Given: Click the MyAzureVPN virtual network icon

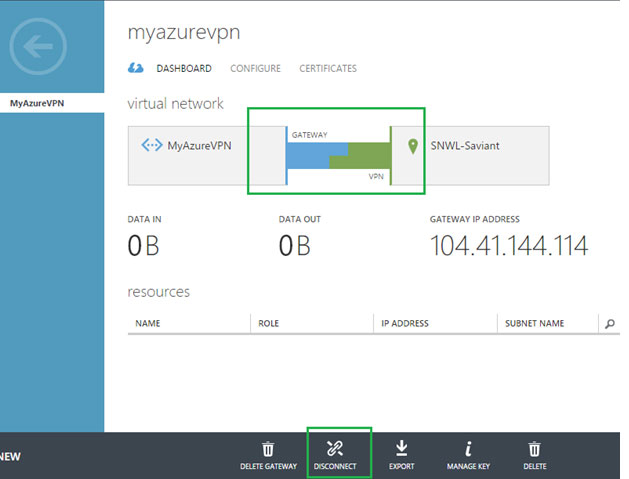Looking at the screenshot, I should tap(152, 145).
